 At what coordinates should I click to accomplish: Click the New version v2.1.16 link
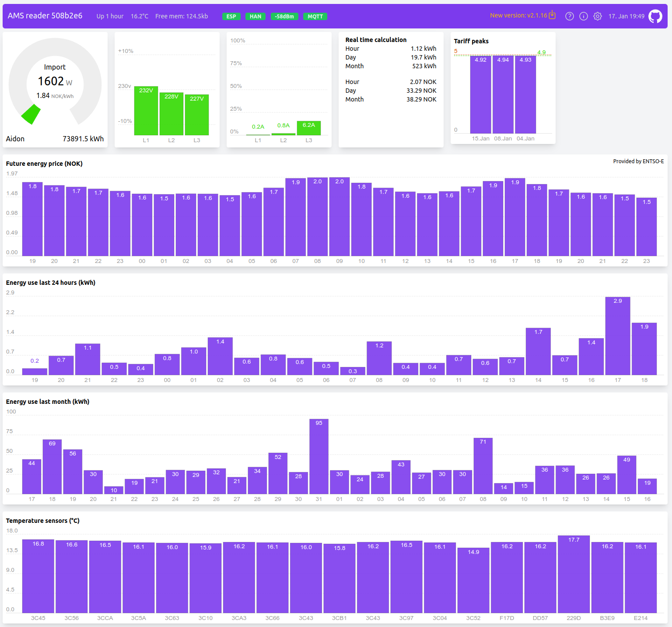click(x=518, y=15)
